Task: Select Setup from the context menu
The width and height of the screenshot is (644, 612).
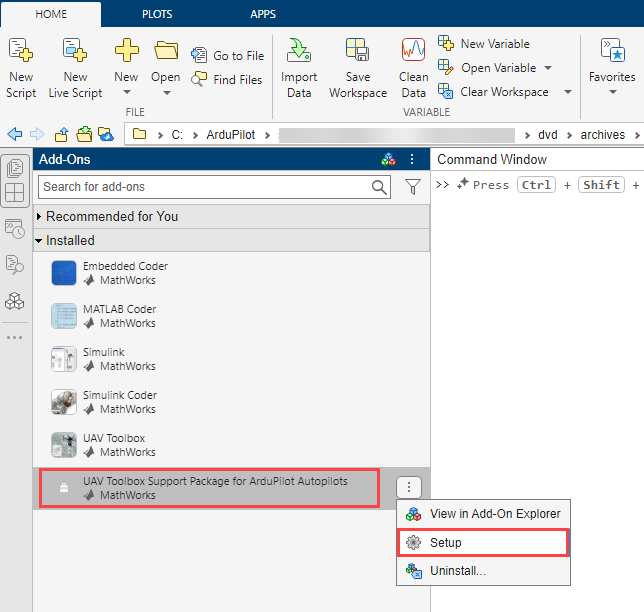Action: click(x=445, y=543)
